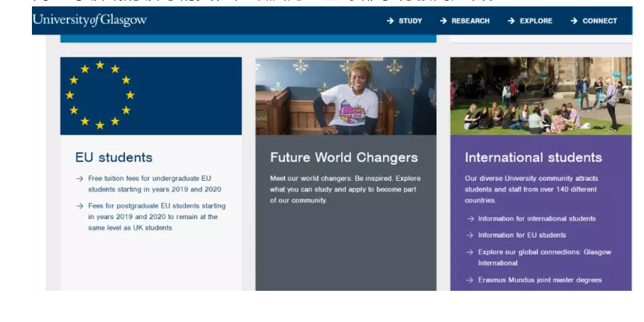644x322 pixels.
Task: Click the arrow icon beside Explore
Action: point(511,21)
